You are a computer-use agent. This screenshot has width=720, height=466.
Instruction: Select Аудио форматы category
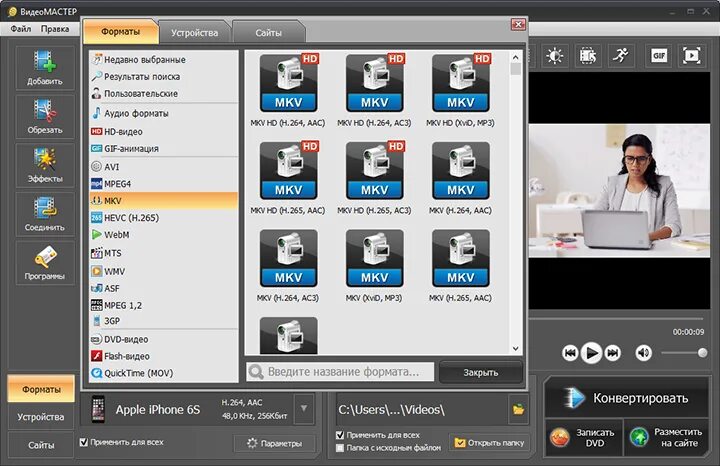(x=164, y=113)
